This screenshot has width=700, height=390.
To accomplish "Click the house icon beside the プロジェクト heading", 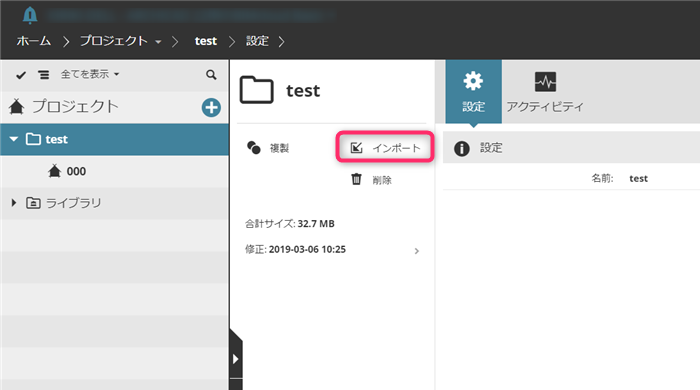I will 17,107.
